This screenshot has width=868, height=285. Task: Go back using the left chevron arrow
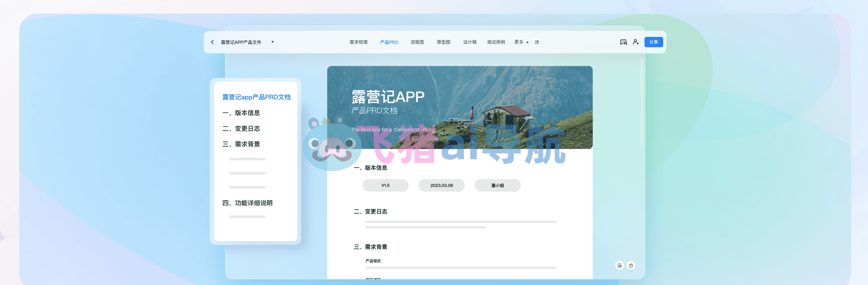coord(212,42)
